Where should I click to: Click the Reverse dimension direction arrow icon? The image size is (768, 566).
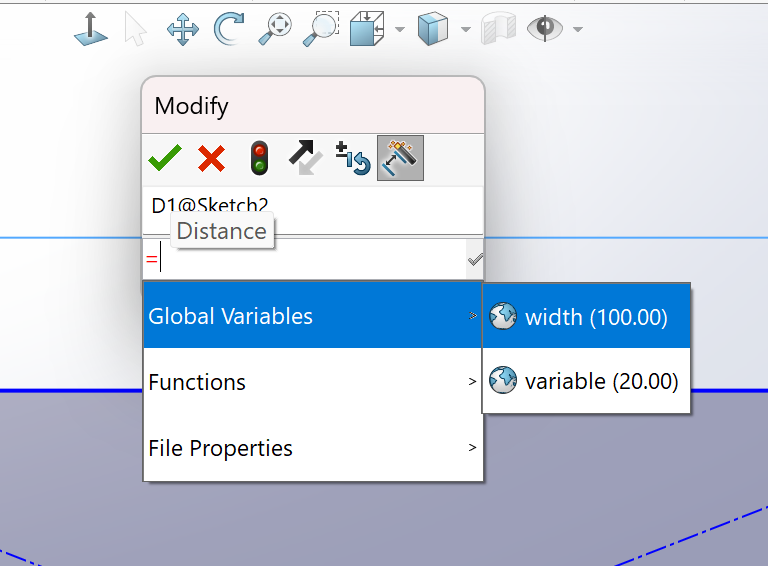[x=306, y=158]
